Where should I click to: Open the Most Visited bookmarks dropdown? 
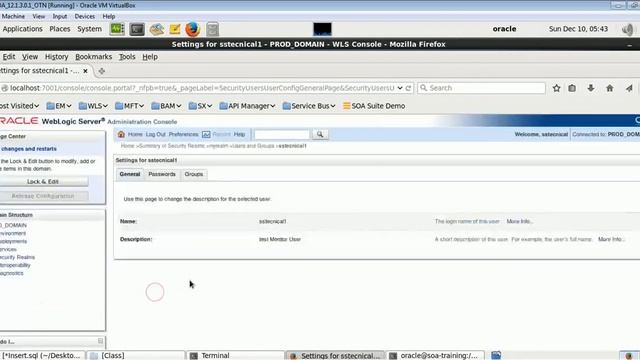click(19, 106)
